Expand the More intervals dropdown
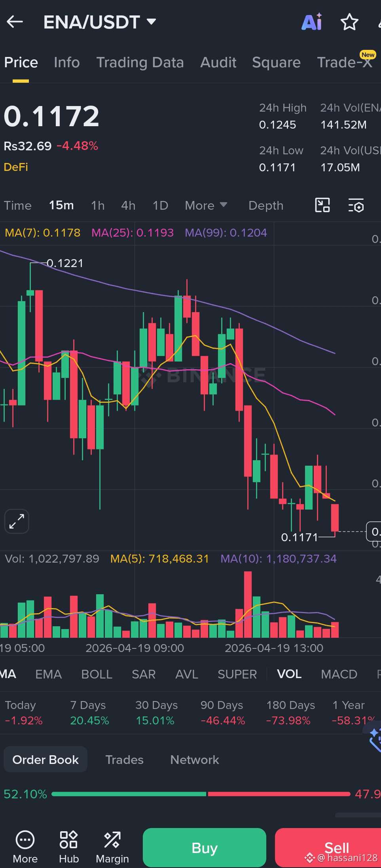 pos(206,206)
